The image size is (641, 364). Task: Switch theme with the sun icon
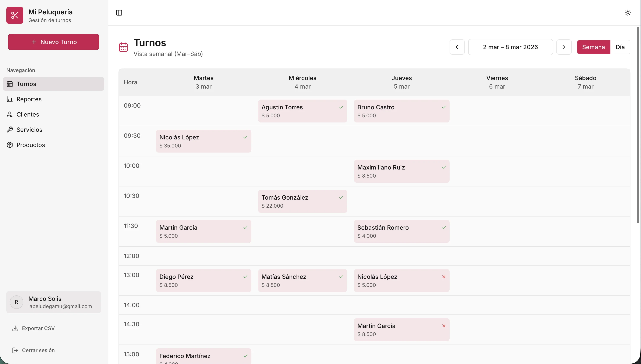click(627, 13)
